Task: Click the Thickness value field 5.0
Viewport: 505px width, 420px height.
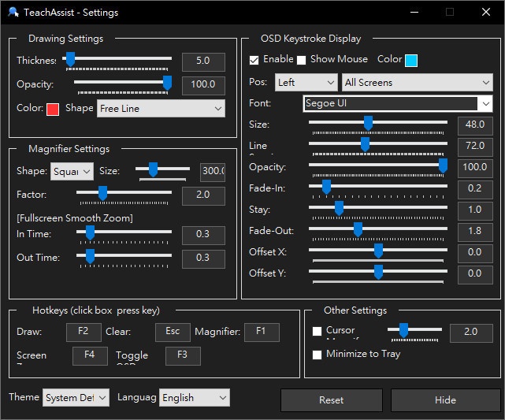Action: tap(203, 61)
